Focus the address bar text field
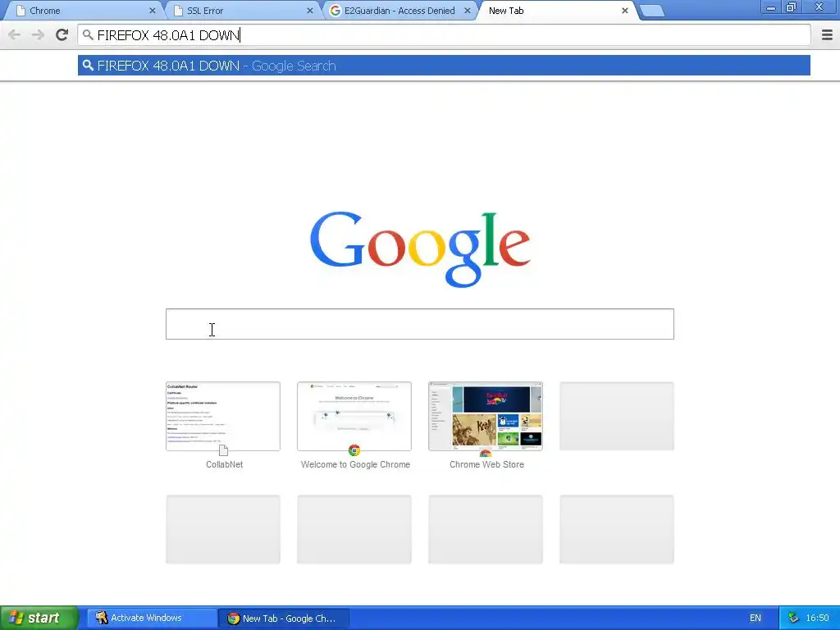This screenshot has width=840, height=630. (444, 35)
